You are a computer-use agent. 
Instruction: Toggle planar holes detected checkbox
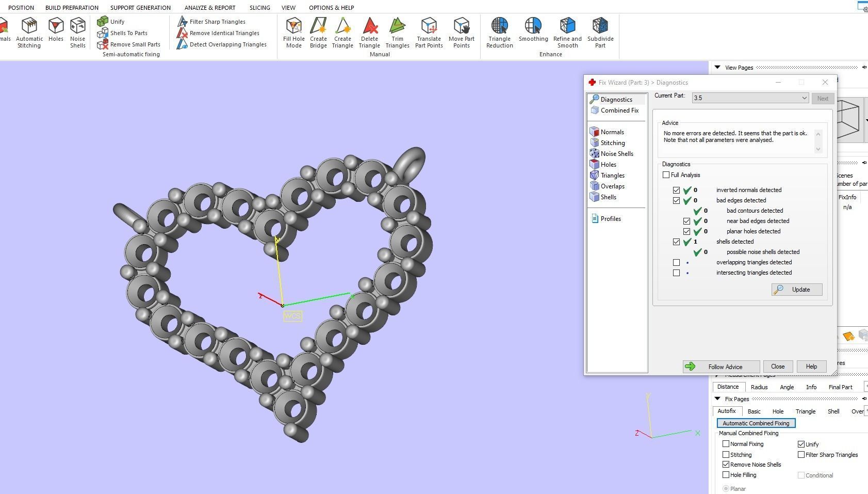click(x=686, y=231)
